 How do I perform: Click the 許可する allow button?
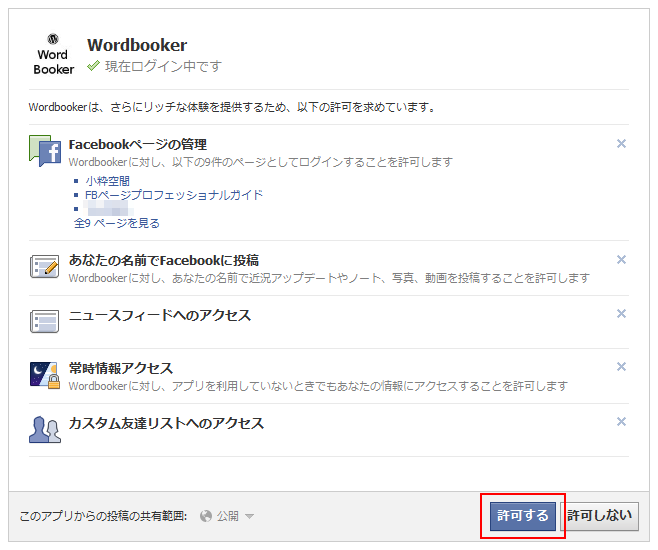(x=522, y=516)
